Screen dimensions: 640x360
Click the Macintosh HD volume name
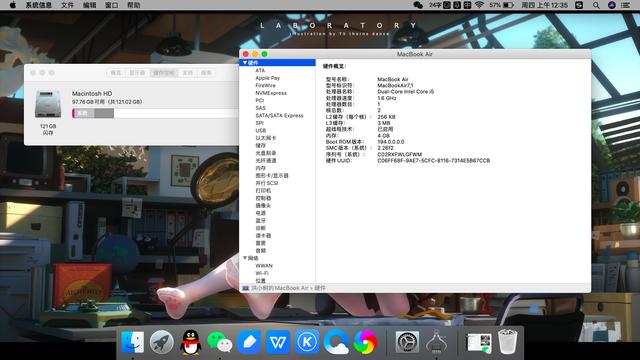92,93
